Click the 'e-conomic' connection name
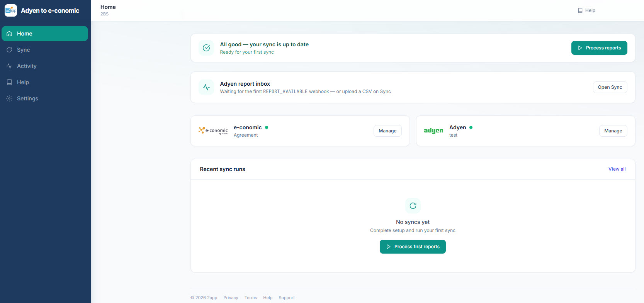Viewport: 644px width, 303px height. click(x=248, y=127)
